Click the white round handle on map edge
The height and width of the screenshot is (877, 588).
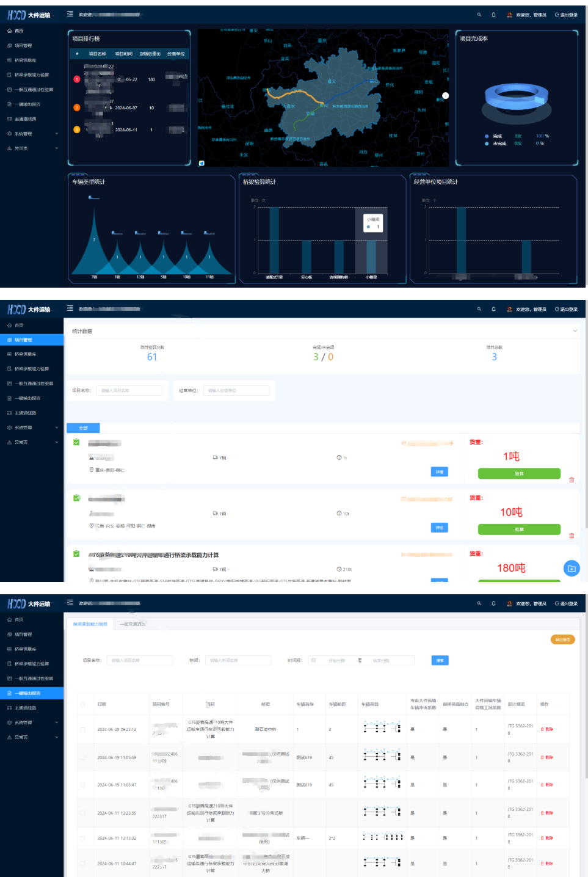point(446,95)
